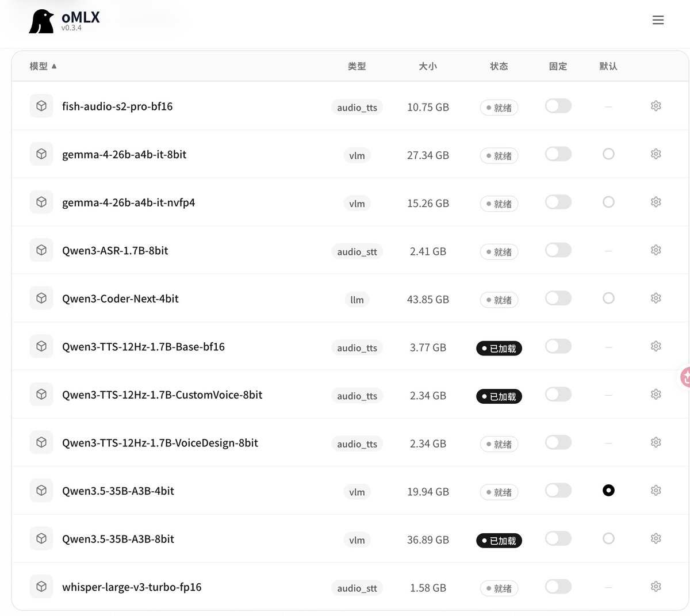This screenshot has width=690, height=616.
Task: Click the 36.89 GB size value
Action: [x=428, y=540]
